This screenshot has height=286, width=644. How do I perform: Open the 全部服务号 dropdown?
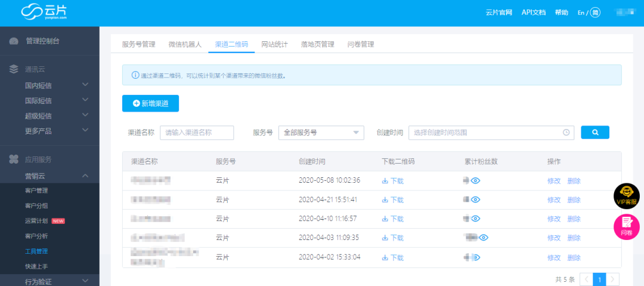(x=321, y=133)
